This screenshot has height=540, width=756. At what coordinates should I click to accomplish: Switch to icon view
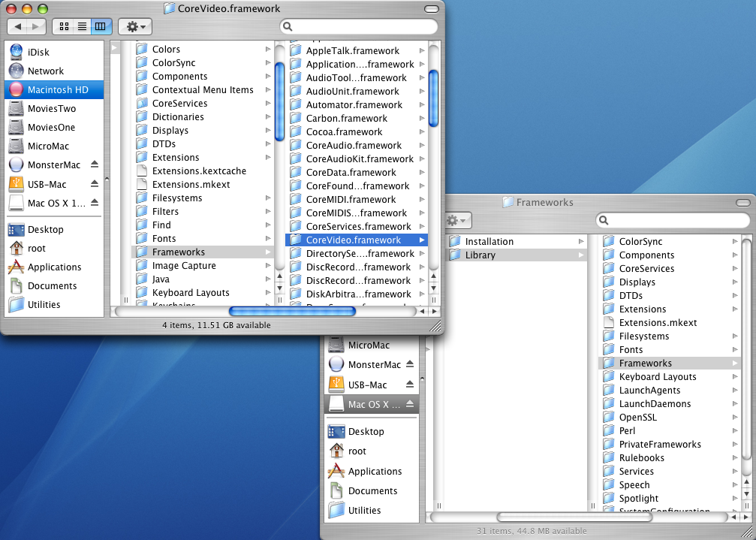click(64, 26)
